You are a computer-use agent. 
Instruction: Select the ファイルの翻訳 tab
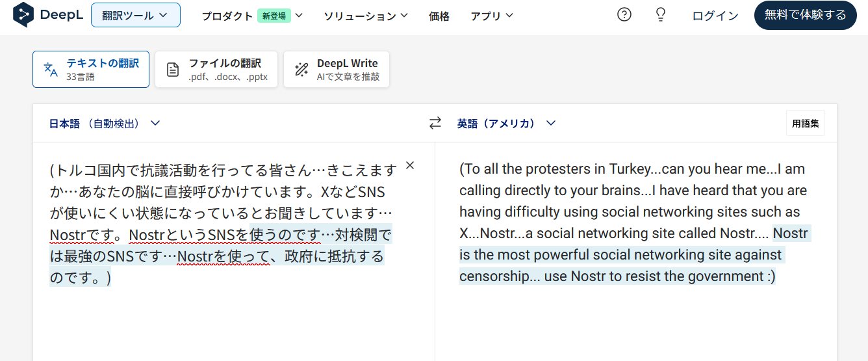click(x=216, y=69)
